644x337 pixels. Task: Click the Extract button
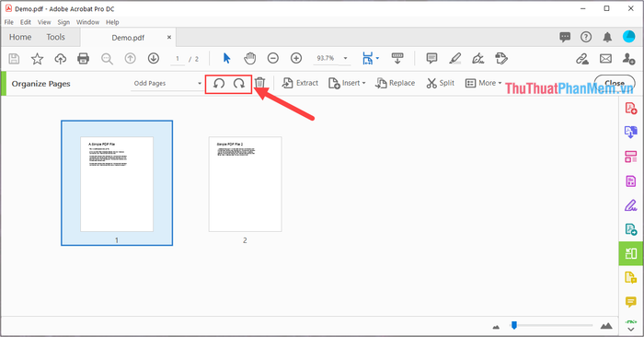(x=300, y=83)
